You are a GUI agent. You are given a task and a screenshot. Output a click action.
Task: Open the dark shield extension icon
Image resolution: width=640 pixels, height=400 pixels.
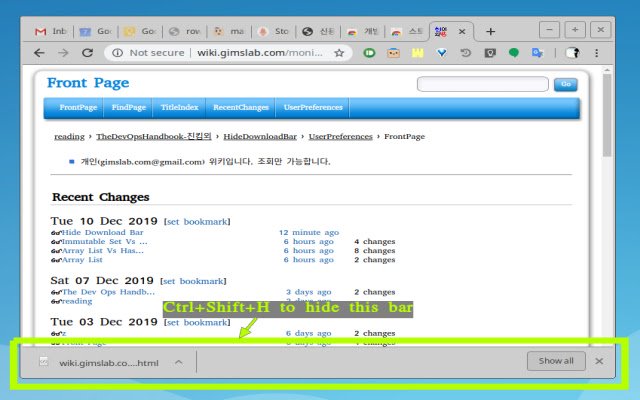490,53
